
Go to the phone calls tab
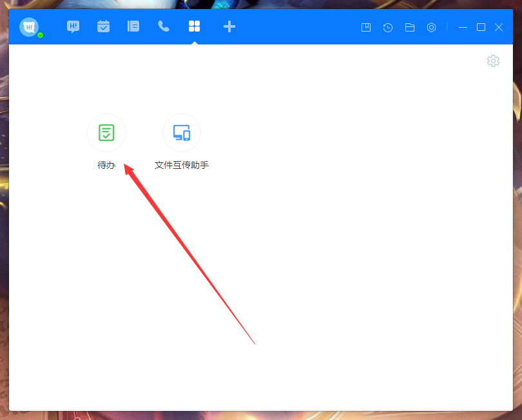164,26
